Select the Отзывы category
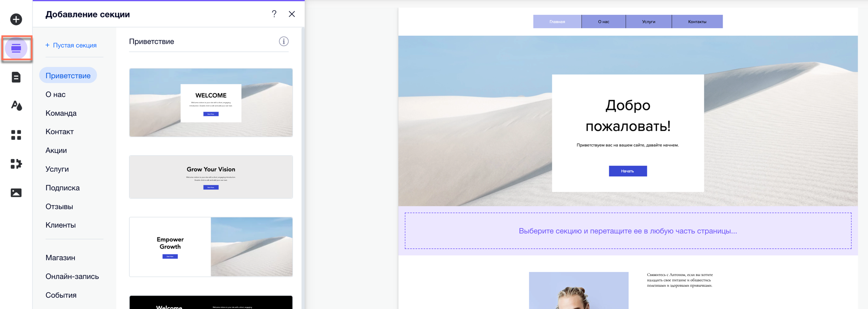Image resolution: width=868 pixels, height=309 pixels. [x=59, y=207]
